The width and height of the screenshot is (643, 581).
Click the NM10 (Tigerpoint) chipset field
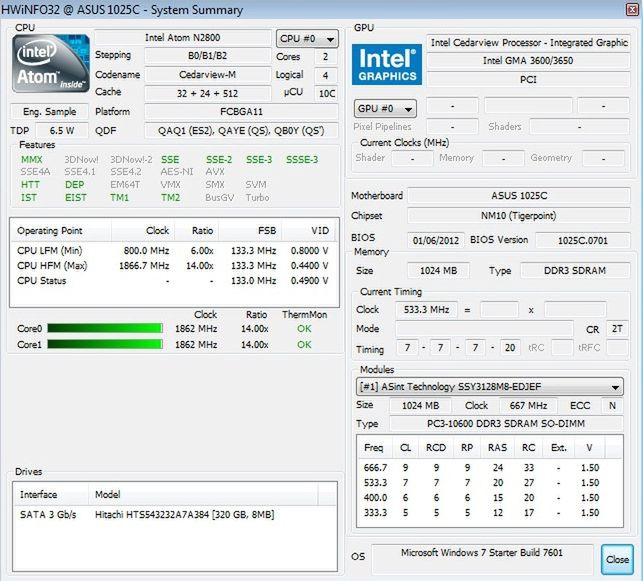(x=519, y=216)
